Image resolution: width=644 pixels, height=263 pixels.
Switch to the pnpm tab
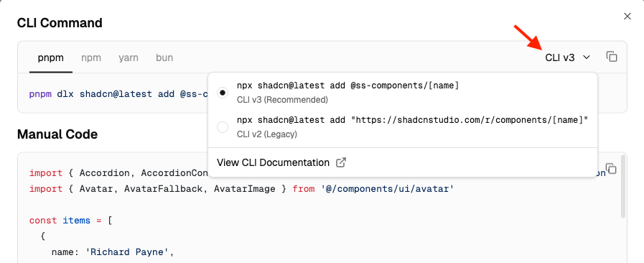coord(51,57)
